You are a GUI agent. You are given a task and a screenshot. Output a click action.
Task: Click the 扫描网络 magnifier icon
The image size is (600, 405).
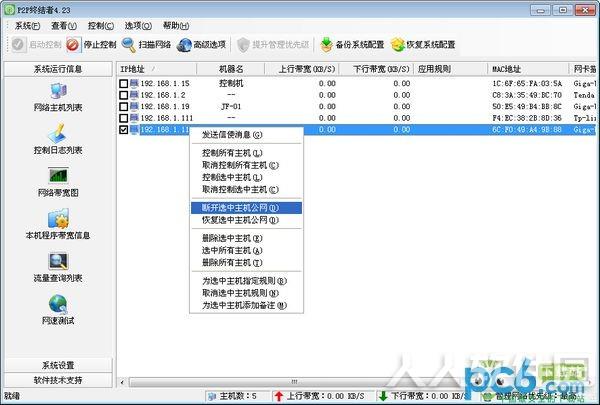(x=129, y=44)
